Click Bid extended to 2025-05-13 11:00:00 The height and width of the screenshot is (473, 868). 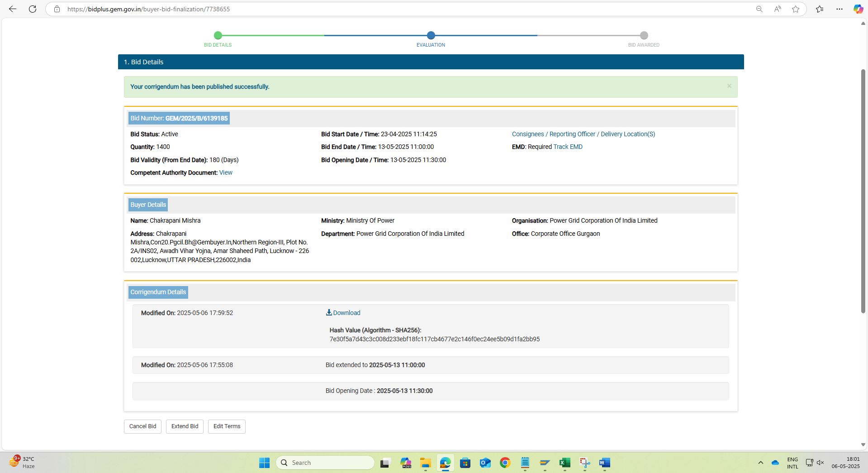point(375,365)
